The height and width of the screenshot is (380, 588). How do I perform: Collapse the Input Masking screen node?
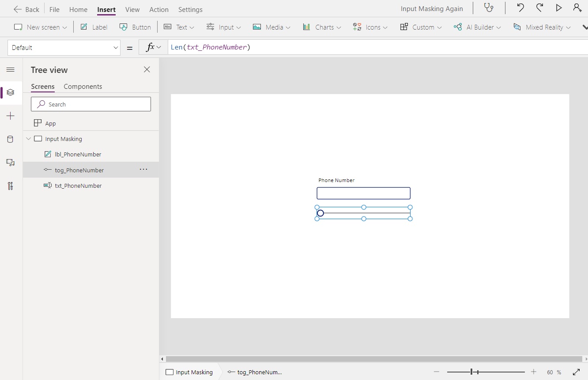point(29,139)
